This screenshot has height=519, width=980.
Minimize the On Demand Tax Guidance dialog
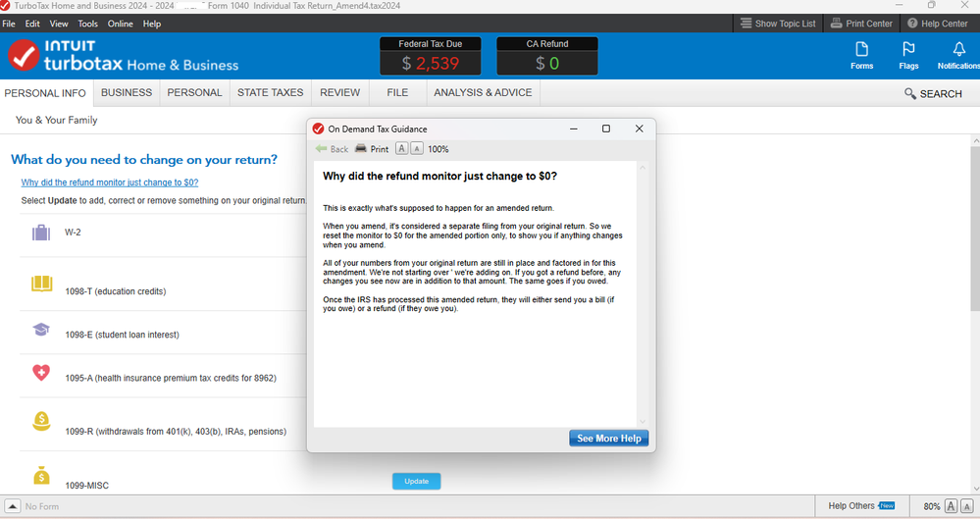[573, 129]
